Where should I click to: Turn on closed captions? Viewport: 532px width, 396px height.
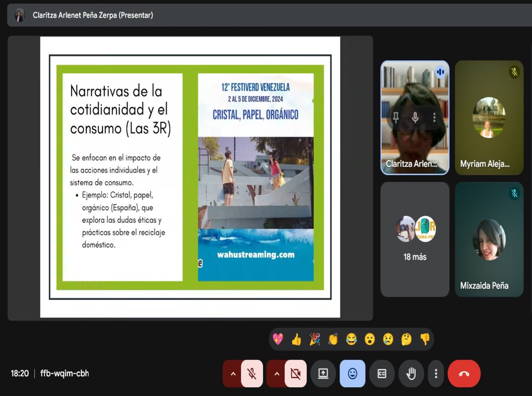[x=382, y=374]
